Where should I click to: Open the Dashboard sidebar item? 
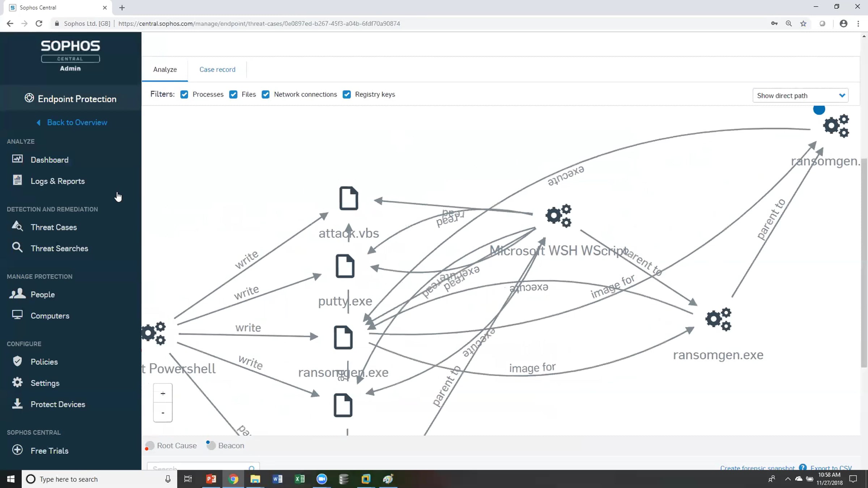pos(49,160)
